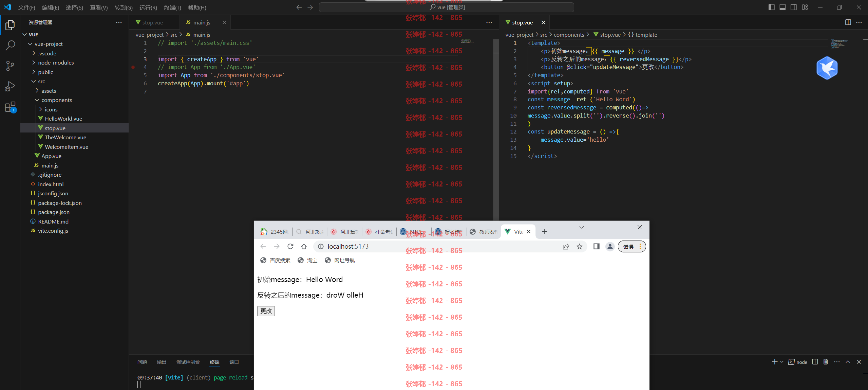868x390 pixels.
Task: Kill terminal with trash icon
Action: tap(826, 362)
